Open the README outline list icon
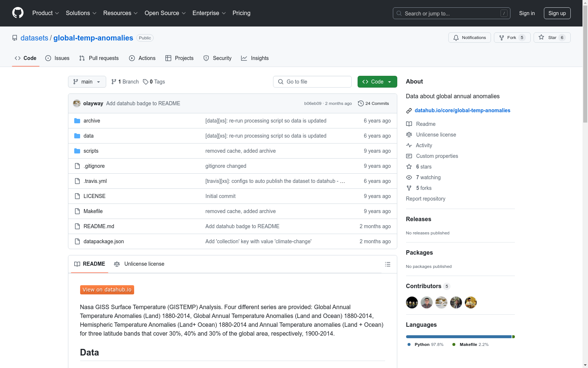 (388, 264)
